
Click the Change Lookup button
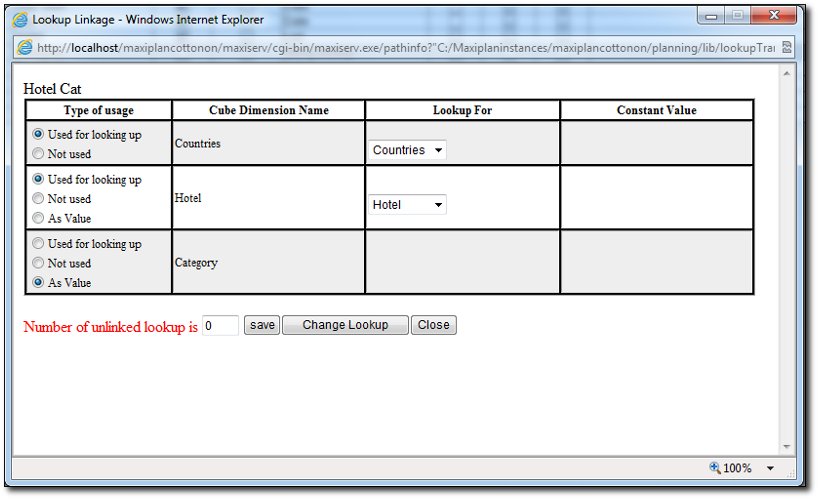(x=345, y=325)
